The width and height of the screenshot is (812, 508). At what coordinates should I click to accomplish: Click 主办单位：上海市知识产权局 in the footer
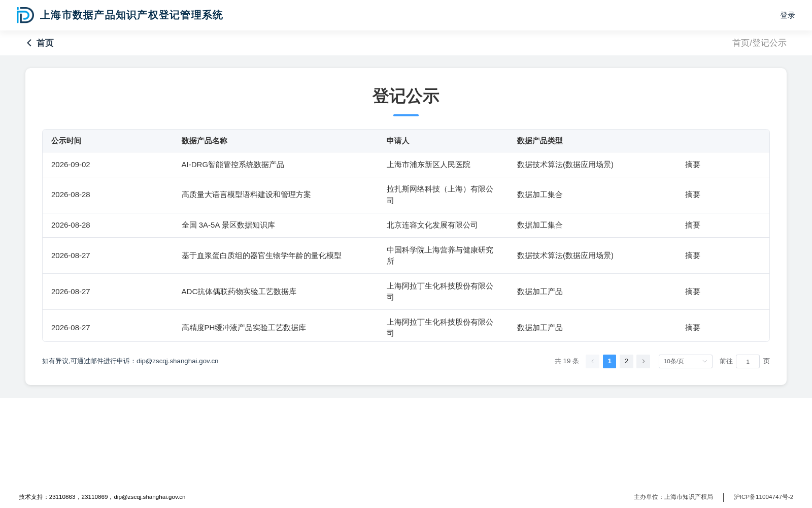pyautogui.click(x=673, y=497)
